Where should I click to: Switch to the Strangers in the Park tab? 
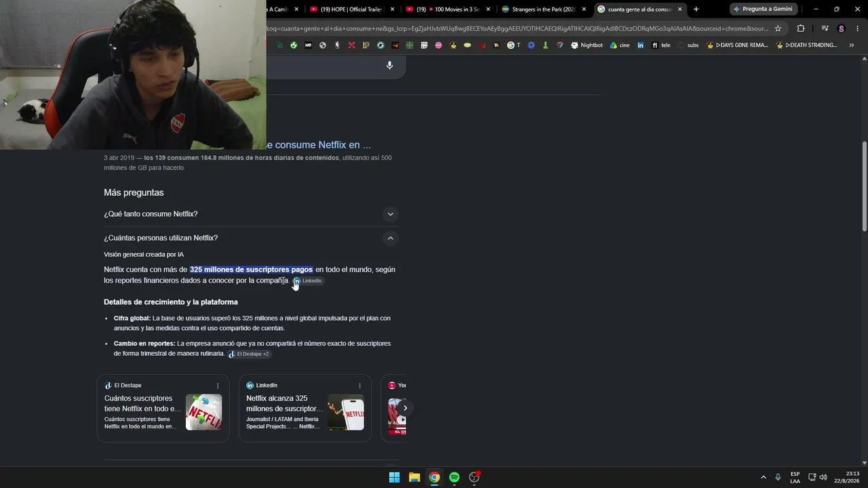point(544,9)
